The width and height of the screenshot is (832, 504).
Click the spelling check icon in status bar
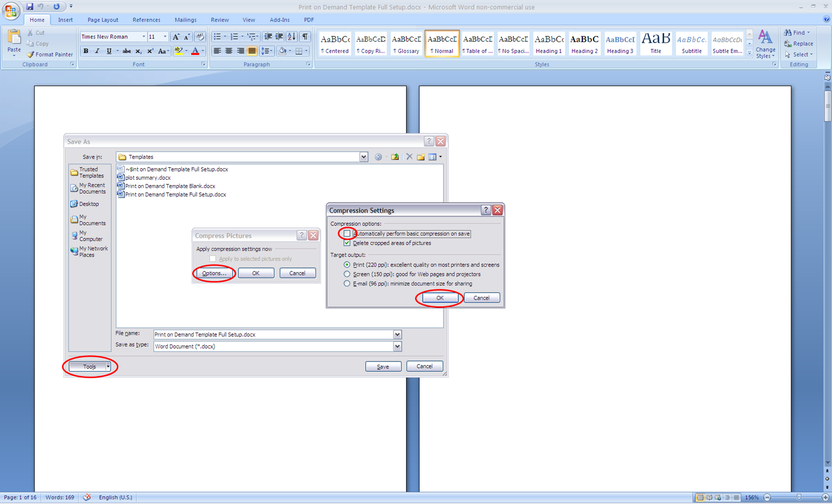coord(86,497)
